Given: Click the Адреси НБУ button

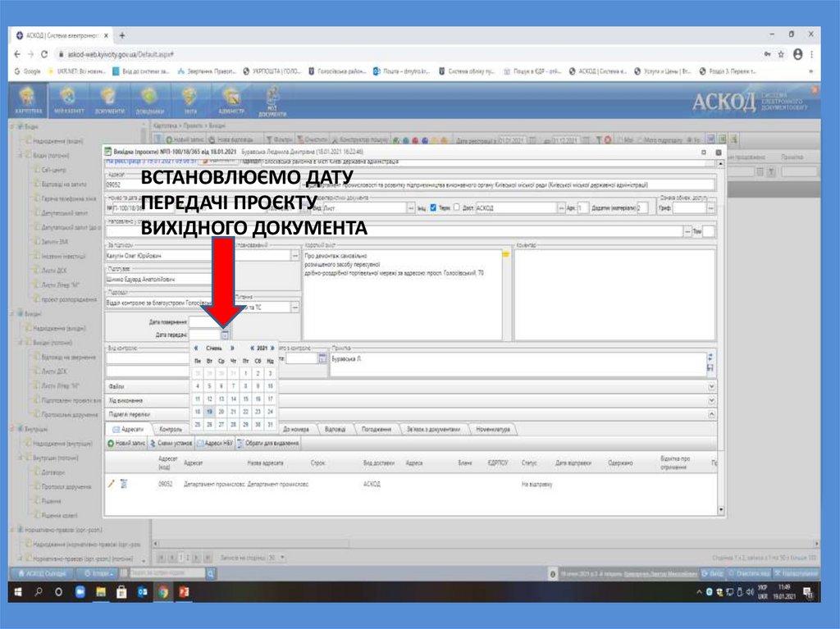Looking at the screenshot, I should [x=215, y=444].
